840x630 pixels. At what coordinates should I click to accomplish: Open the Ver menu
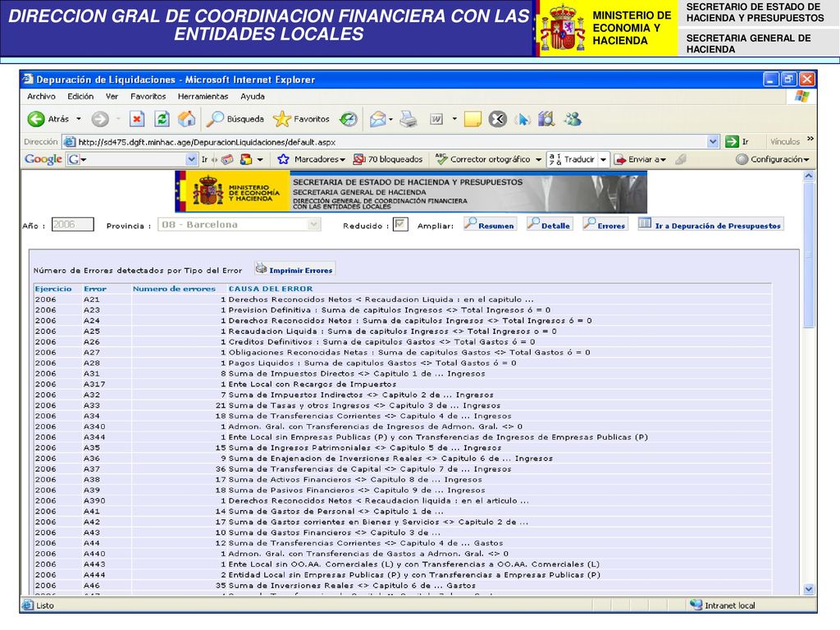[x=112, y=97]
